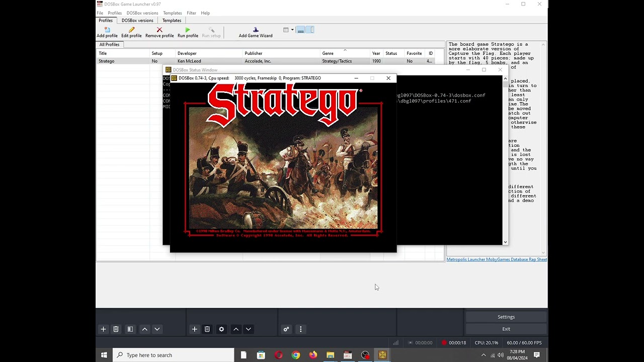The width and height of the screenshot is (644, 362).
Task: Click the first OBS move up arrow
Action: (145, 329)
